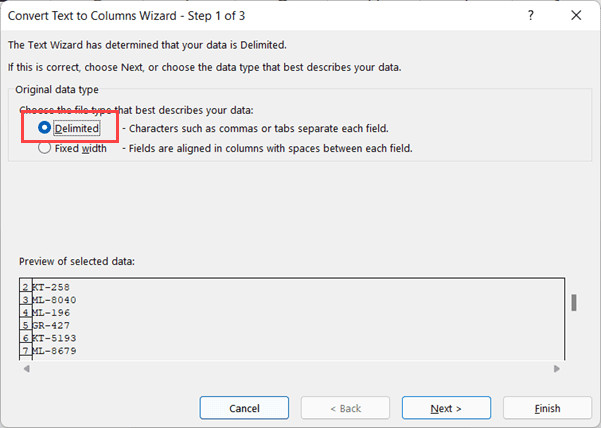Click the preview's right scroll arrow
The width and height of the screenshot is (601, 428).
(x=556, y=369)
